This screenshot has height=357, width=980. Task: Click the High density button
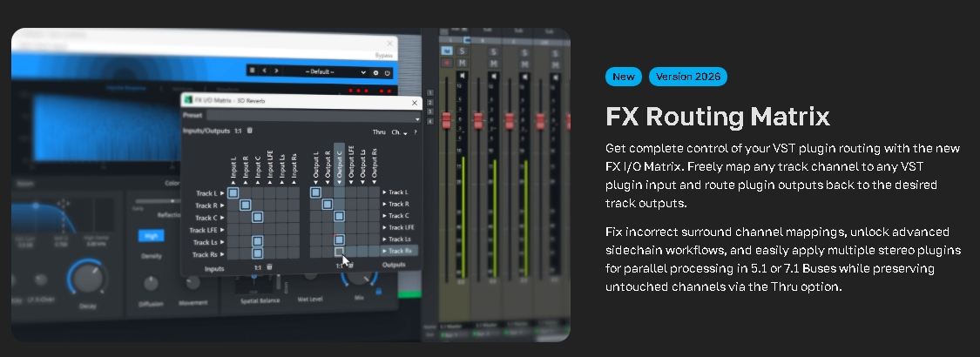pos(152,236)
